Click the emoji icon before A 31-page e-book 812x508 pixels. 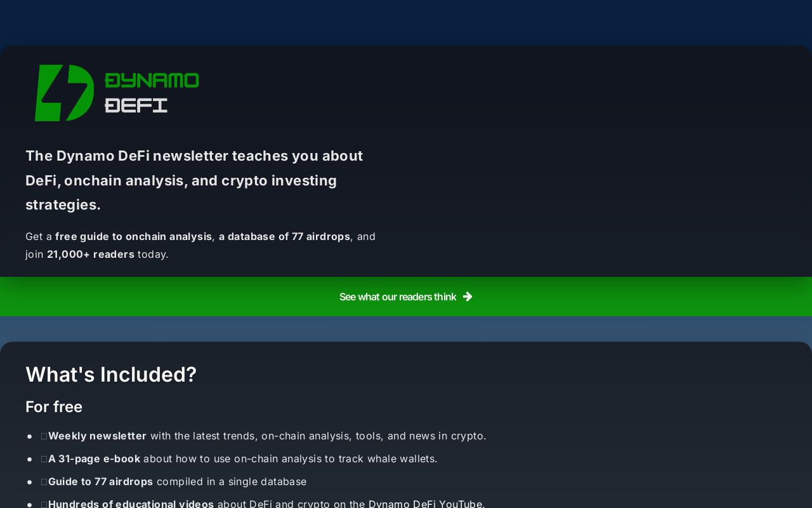[x=44, y=459]
